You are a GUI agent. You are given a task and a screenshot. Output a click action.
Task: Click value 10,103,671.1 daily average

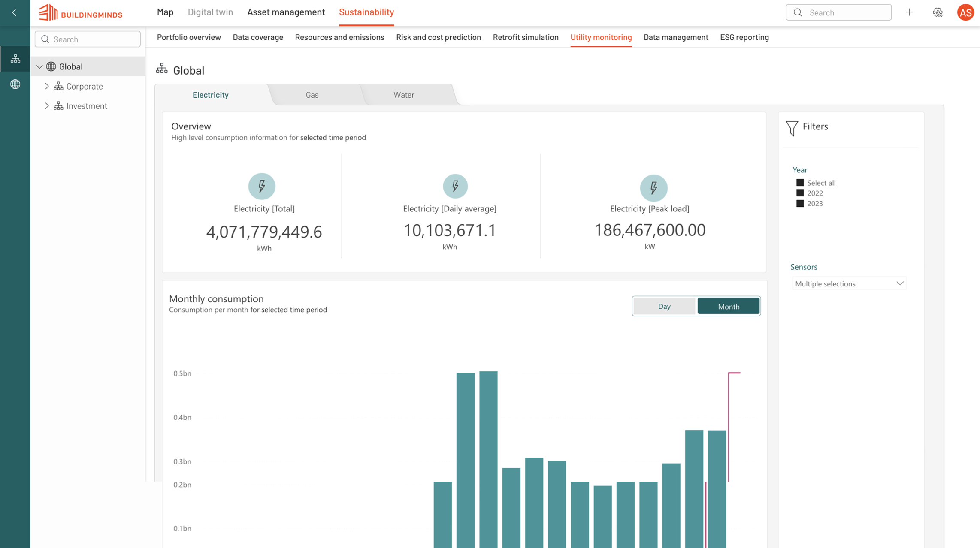[450, 230]
